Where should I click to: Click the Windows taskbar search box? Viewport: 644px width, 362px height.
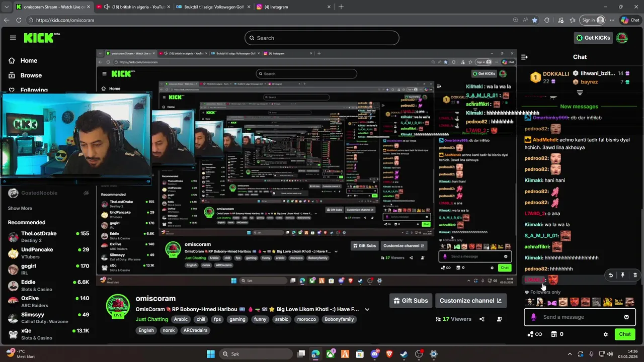pyautogui.click(x=256, y=354)
